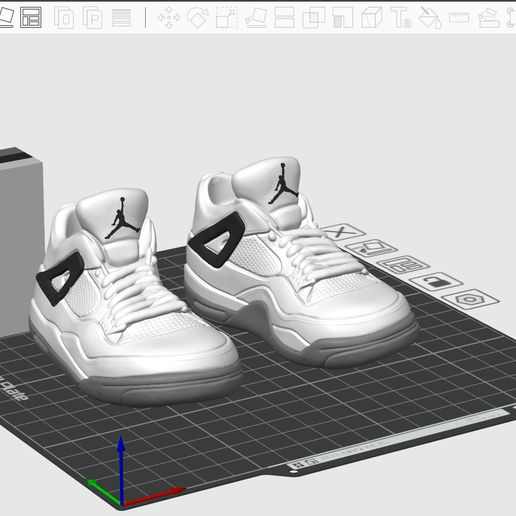516x516 pixels.
Task: Open the Text shape tool
Action: (x=401, y=18)
